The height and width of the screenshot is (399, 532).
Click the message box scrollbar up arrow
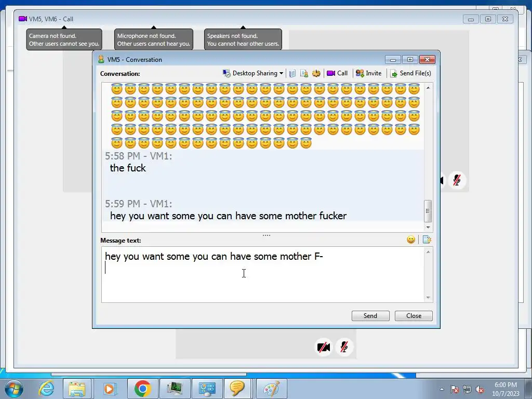pyautogui.click(x=428, y=252)
